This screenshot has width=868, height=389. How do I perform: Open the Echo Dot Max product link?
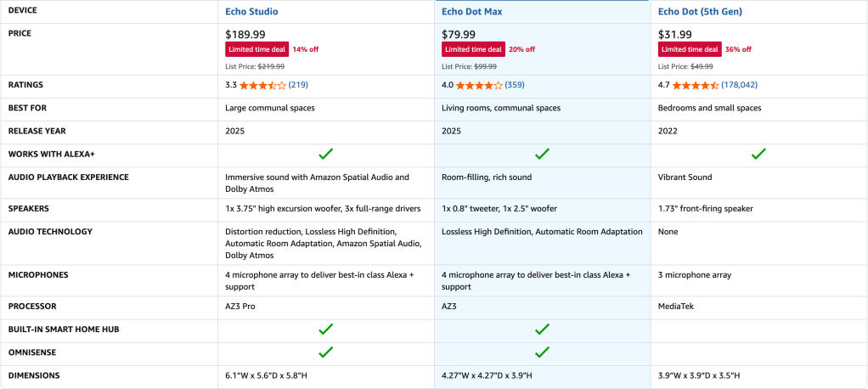472,12
